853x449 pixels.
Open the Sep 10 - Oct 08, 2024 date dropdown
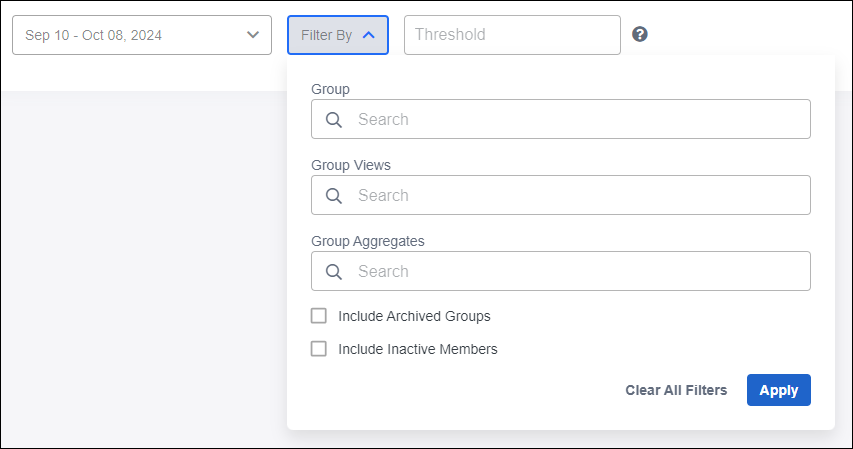(141, 35)
